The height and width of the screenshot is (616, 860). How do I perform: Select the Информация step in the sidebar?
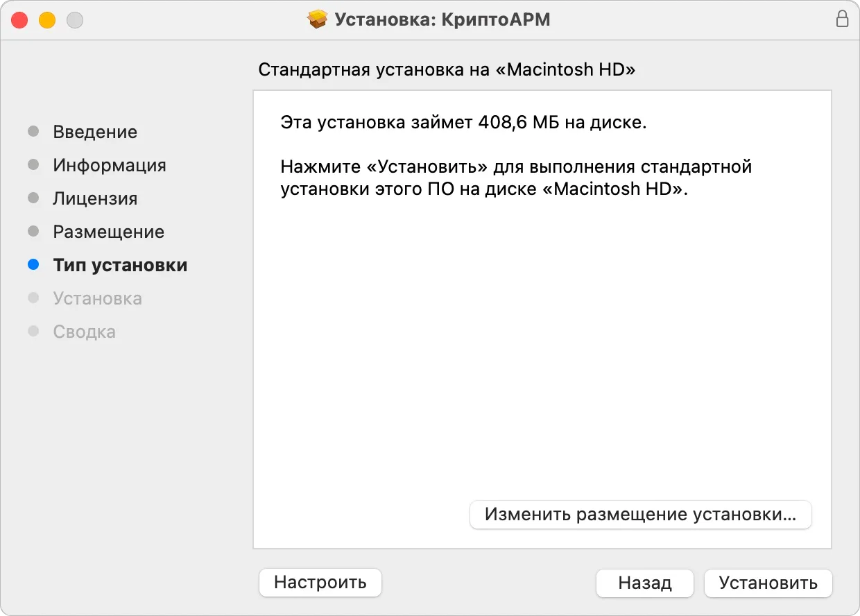[109, 164]
